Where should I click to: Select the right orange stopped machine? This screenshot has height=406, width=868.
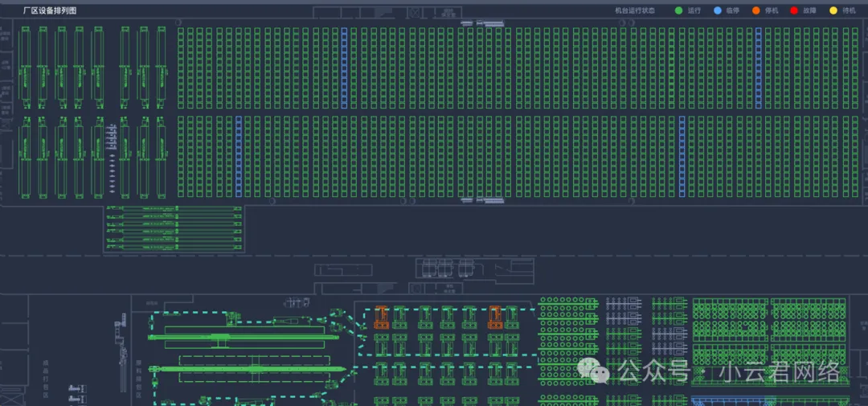(496, 318)
